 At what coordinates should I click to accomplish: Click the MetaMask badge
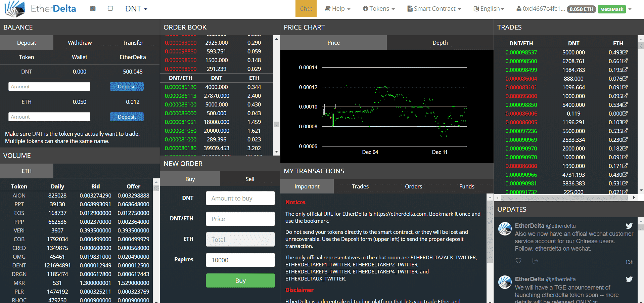click(x=612, y=9)
